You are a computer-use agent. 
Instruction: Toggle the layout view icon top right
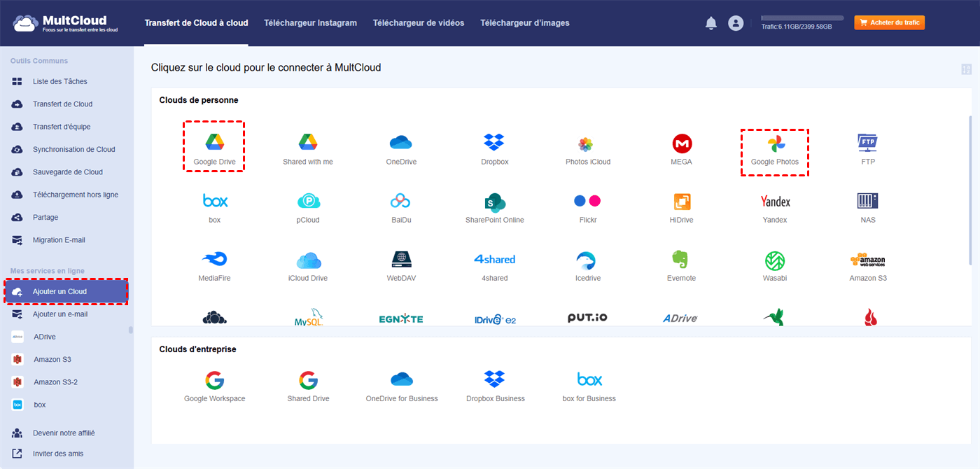click(x=967, y=69)
